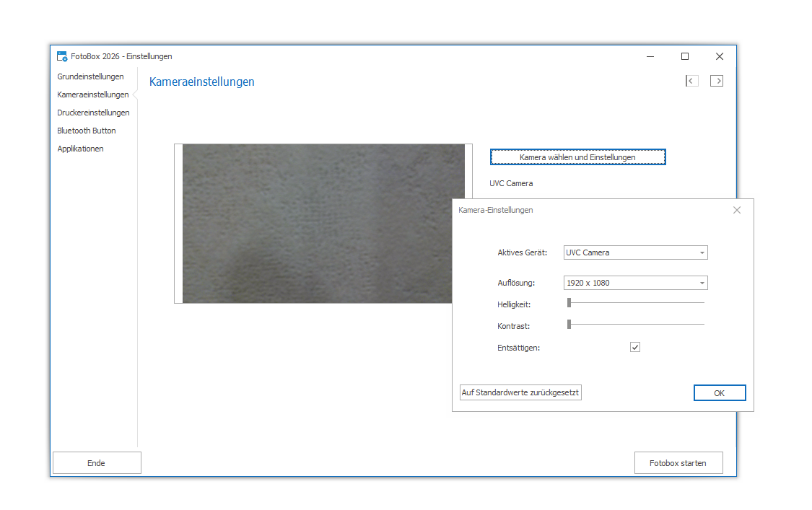The width and height of the screenshot is (812, 510).
Task: Toggle the Entsättigen checkbox
Action: point(635,347)
